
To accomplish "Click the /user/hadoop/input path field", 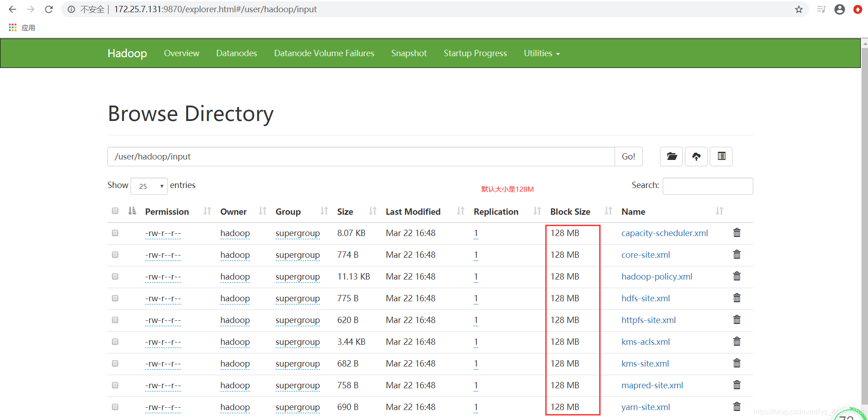I will [361, 156].
